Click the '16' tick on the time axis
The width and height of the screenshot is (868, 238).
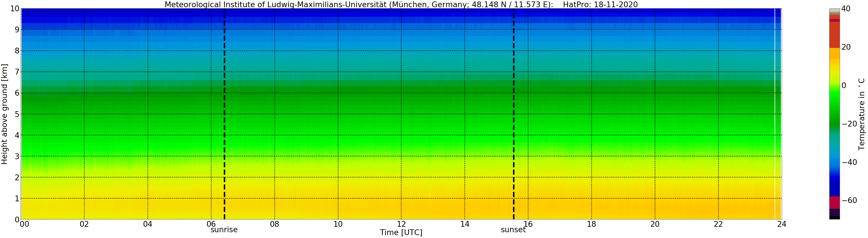click(528, 224)
